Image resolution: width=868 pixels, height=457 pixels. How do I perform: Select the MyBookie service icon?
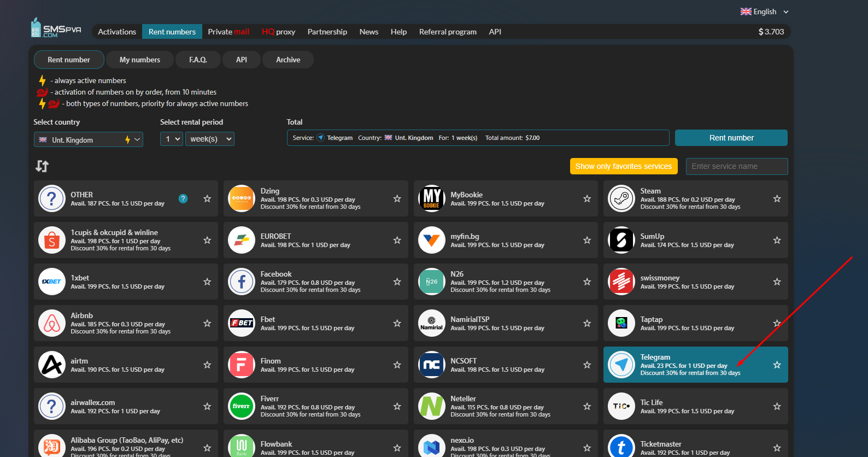point(432,198)
